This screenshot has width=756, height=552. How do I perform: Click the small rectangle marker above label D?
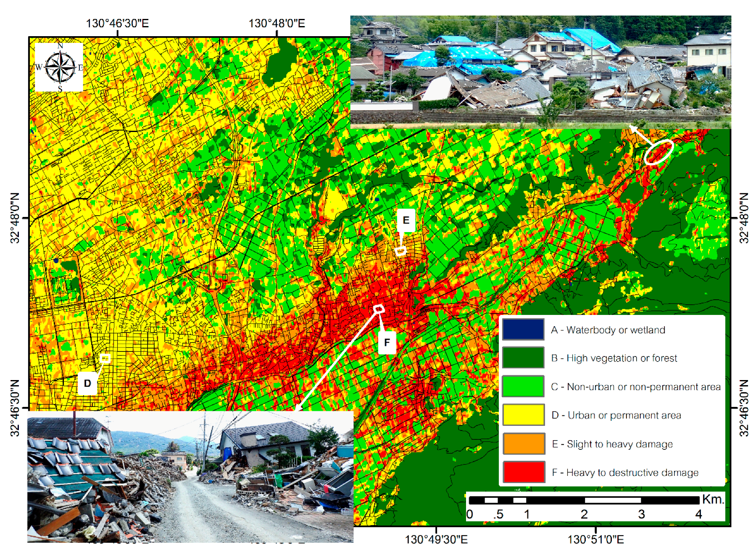pos(105,358)
